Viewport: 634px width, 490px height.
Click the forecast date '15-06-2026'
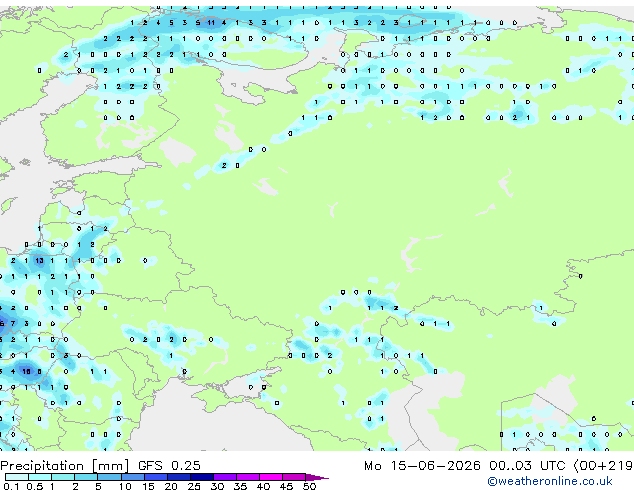click(435, 466)
